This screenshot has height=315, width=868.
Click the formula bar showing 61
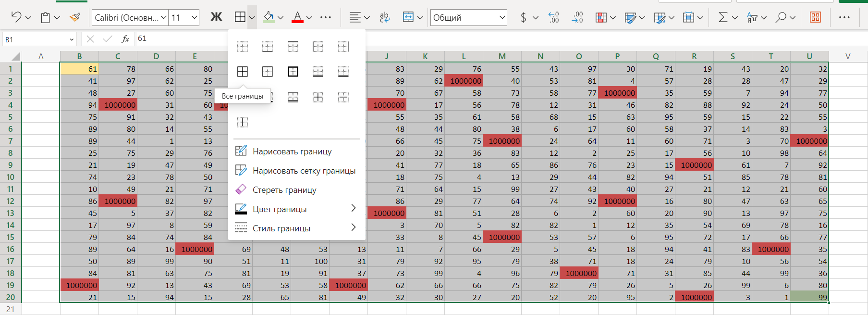(183, 39)
